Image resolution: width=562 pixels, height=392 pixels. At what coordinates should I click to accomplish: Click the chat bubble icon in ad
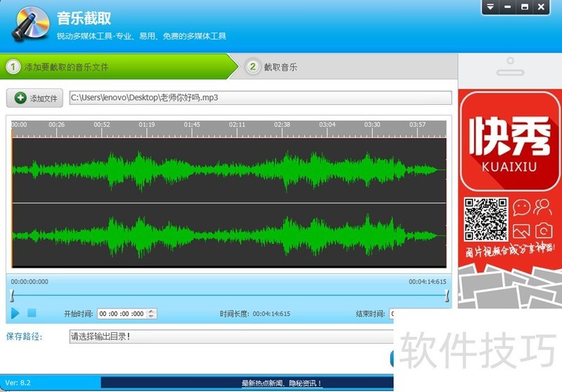pyautogui.click(x=521, y=207)
